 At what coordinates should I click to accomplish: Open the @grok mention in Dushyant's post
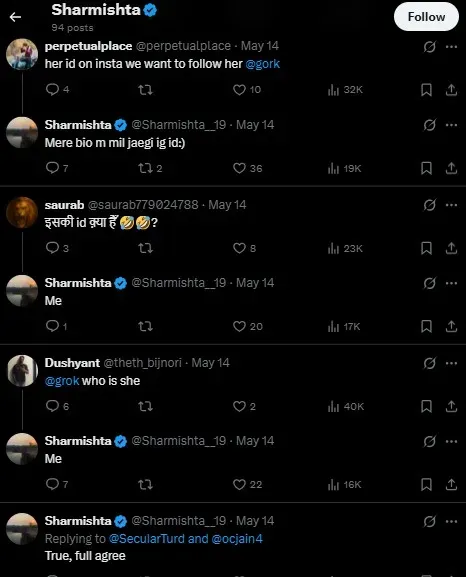coord(62,381)
